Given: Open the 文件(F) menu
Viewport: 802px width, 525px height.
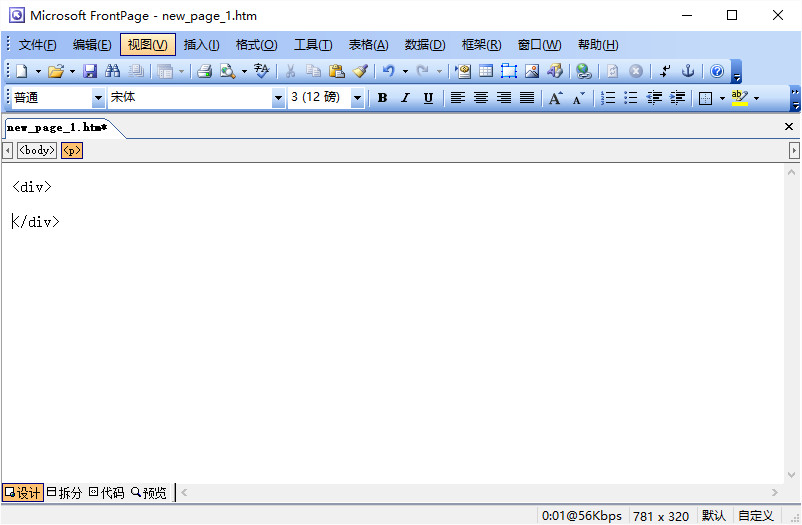Looking at the screenshot, I should point(37,45).
